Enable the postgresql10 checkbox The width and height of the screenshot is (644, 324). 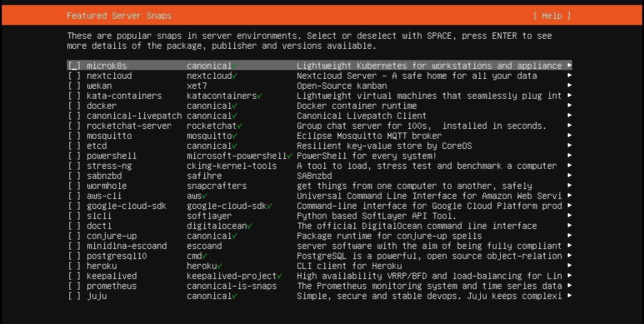click(x=74, y=256)
